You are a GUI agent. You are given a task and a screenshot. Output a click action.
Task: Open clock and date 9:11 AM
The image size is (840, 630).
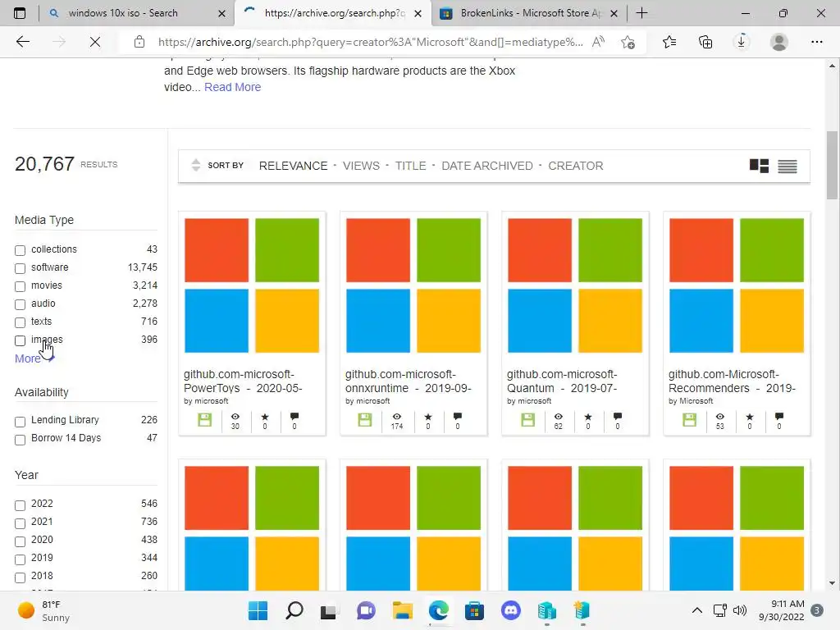coord(782,610)
